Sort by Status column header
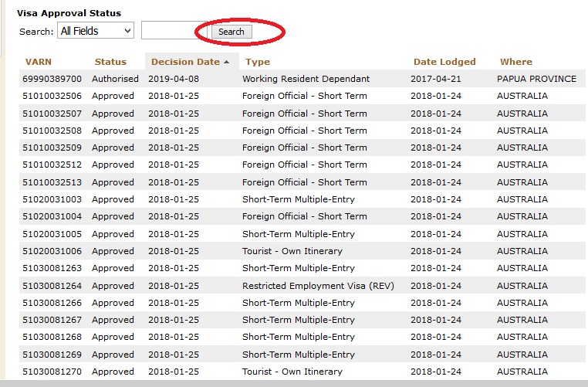The height and width of the screenshot is (387, 588). [x=110, y=62]
